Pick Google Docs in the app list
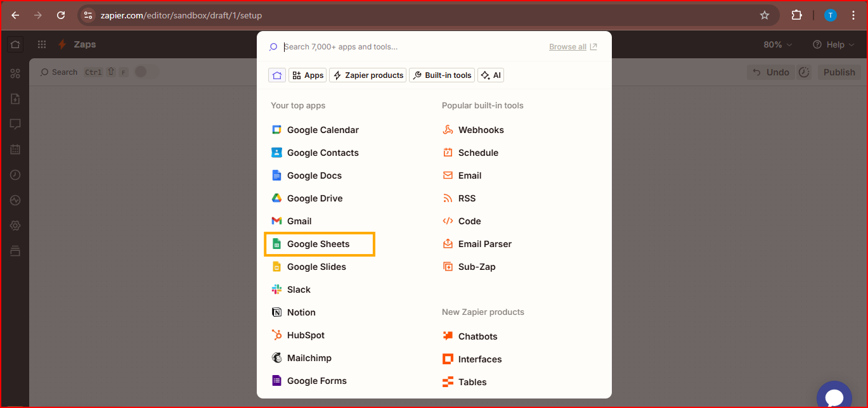 click(307, 175)
